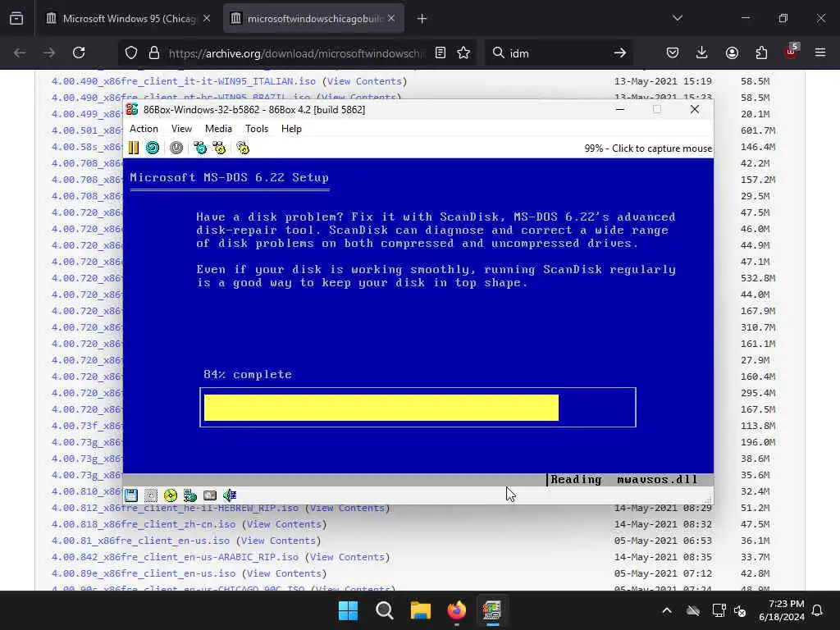Click the search box containing idm

[557, 53]
